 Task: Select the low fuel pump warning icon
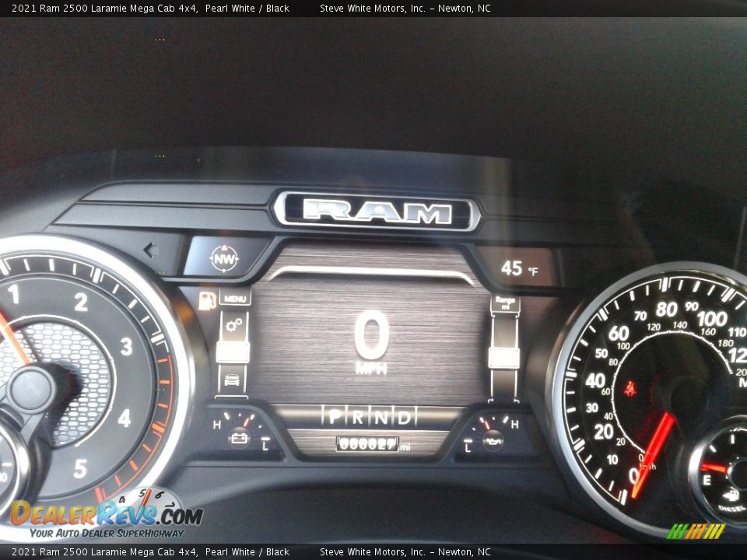click(x=207, y=300)
